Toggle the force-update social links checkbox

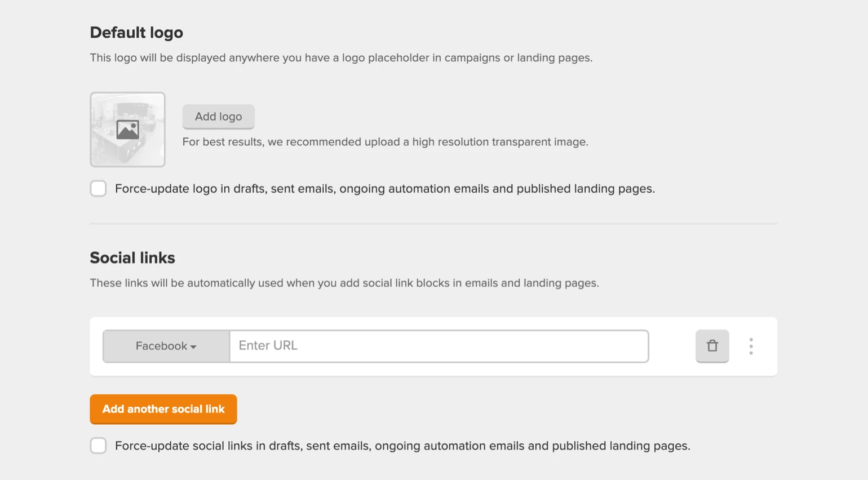coord(98,446)
